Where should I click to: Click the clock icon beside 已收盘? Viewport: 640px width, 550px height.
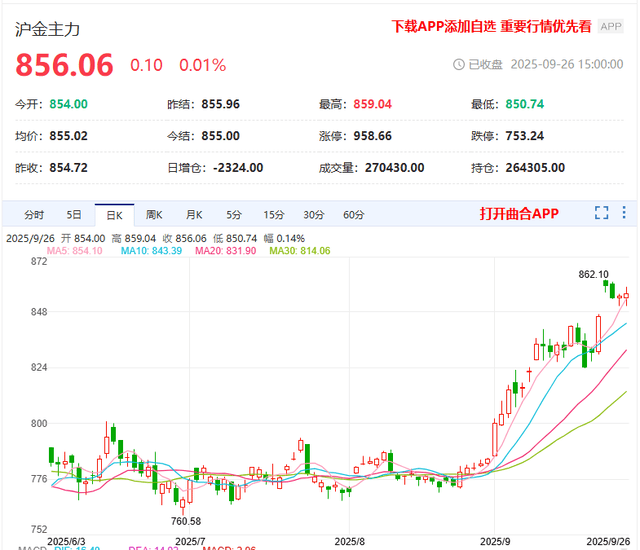coord(459,64)
